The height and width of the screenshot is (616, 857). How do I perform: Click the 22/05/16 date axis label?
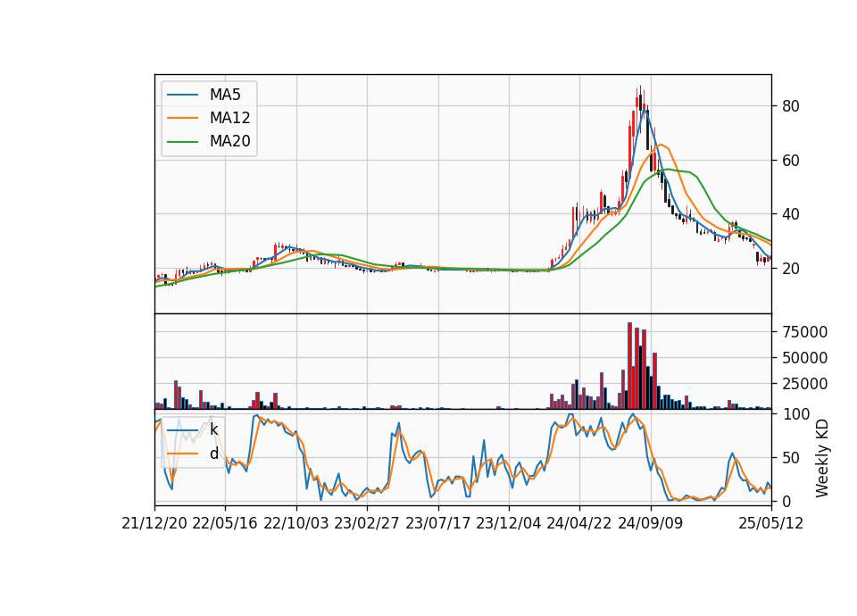click(x=225, y=523)
